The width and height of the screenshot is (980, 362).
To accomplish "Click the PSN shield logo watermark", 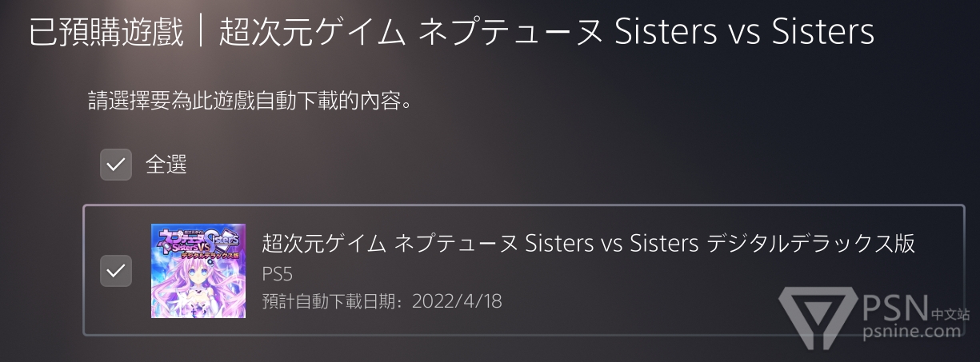I will tap(817, 318).
